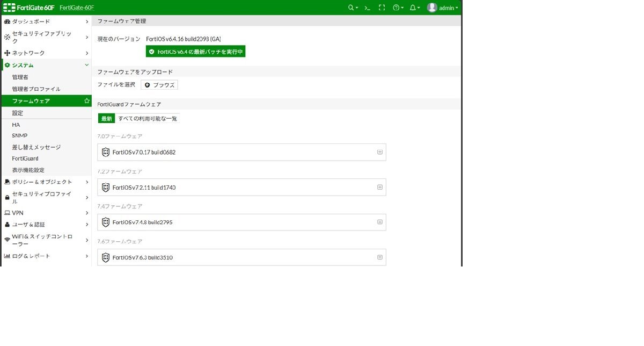Screen dimensions: 644x346
Task: Select the ファームウェア menu item
Action: click(46, 101)
